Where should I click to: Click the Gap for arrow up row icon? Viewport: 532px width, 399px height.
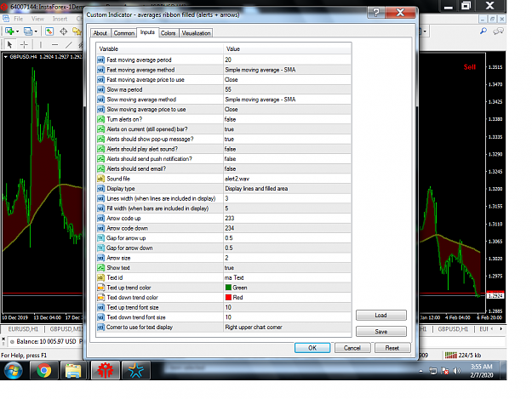point(101,238)
